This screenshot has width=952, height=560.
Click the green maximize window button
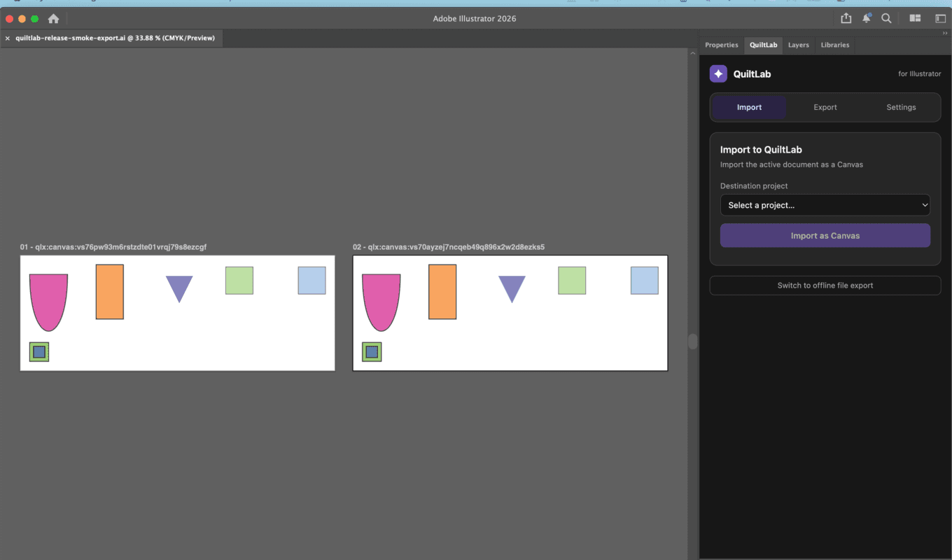pos(34,19)
